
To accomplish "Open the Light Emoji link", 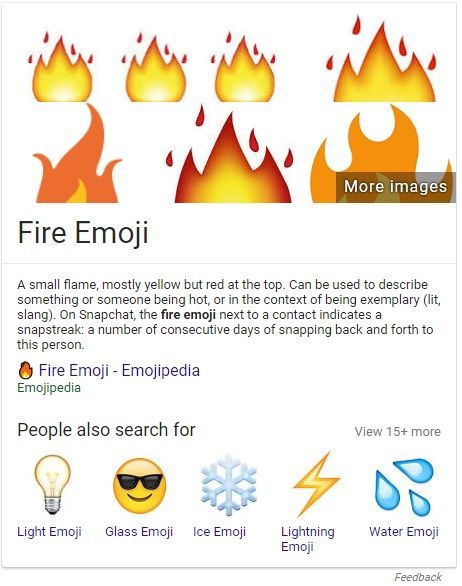I will coord(49,531).
